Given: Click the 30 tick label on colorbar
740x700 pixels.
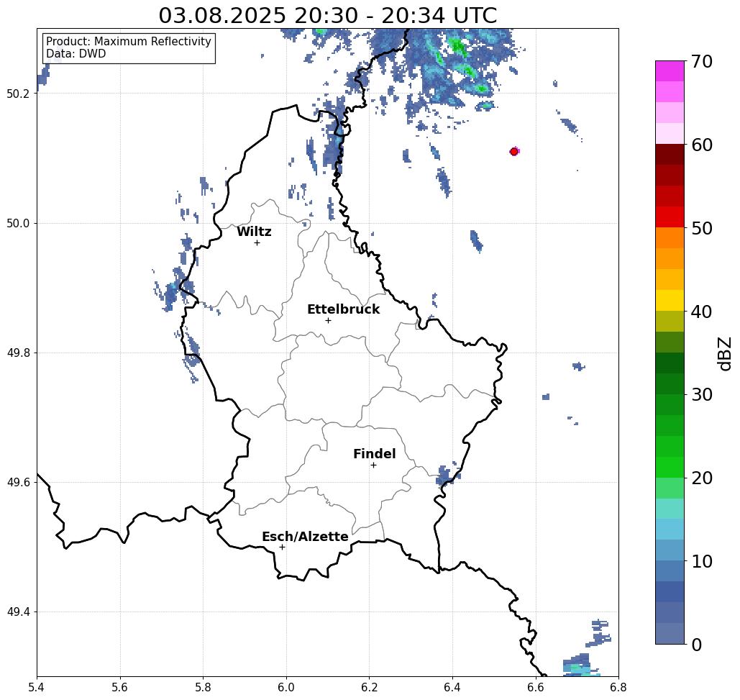Looking at the screenshot, I should click(701, 395).
